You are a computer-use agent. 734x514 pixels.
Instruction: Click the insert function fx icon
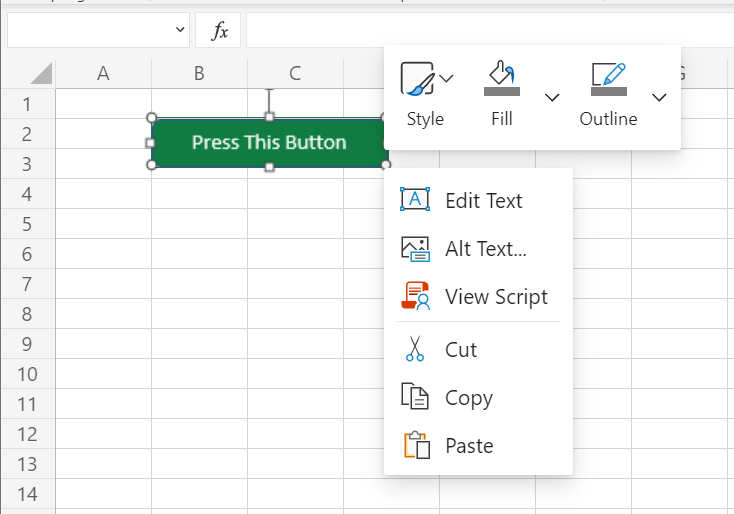219,31
